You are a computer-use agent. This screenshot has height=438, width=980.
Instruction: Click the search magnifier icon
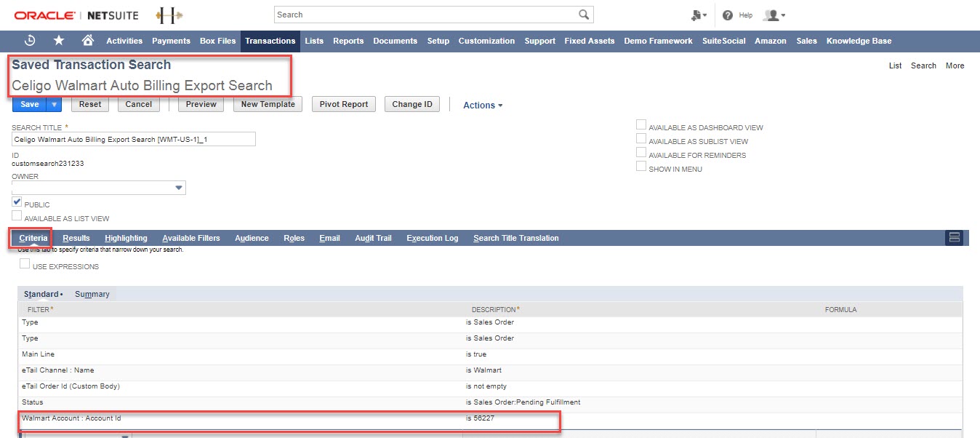point(584,15)
